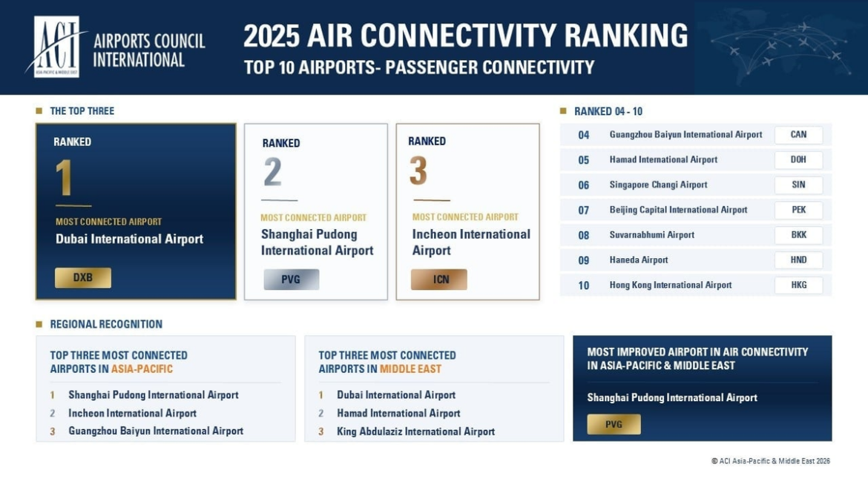Click the SIN airport code badge
This screenshot has width=868, height=488.
click(x=798, y=185)
